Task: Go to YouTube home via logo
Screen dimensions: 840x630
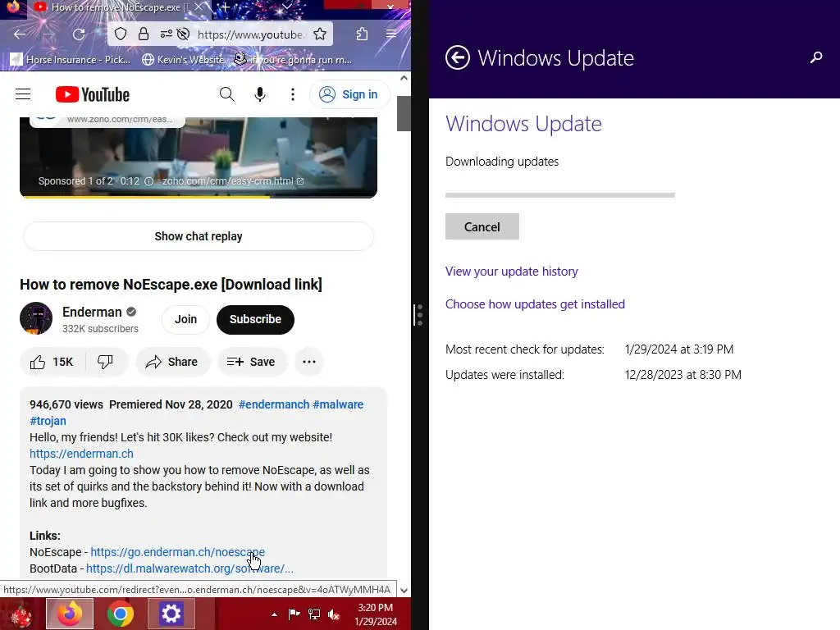Action: [92, 94]
